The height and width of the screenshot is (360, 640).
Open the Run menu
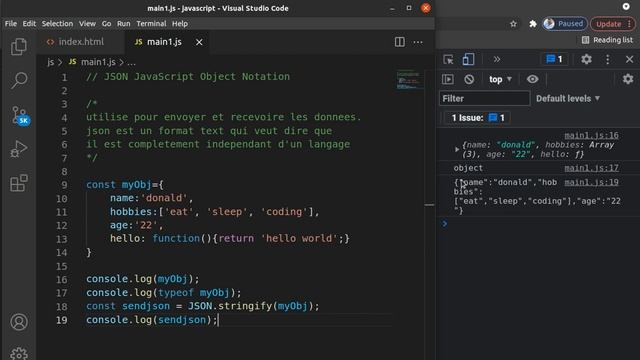coord(124,24)
